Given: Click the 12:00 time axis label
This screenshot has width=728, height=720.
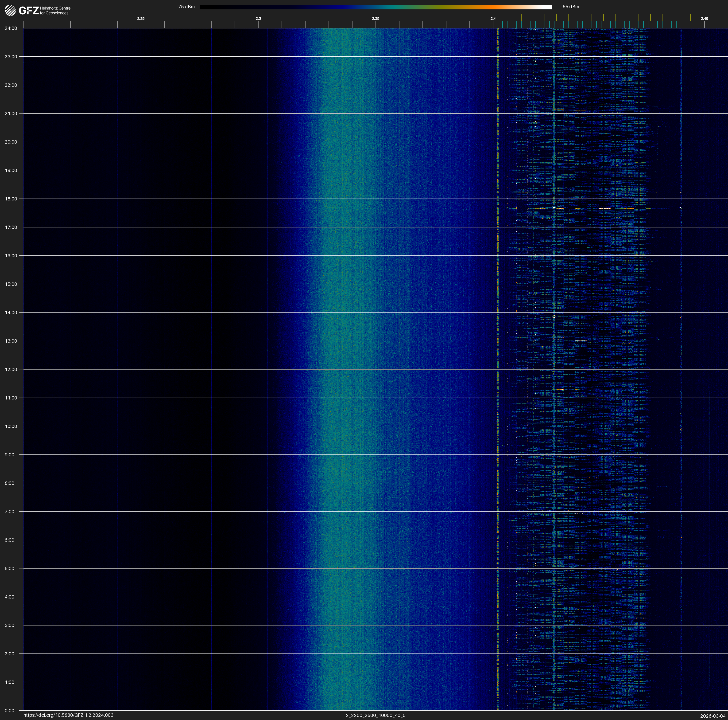Looking at the screenshot, I should [x=11, y=369].
